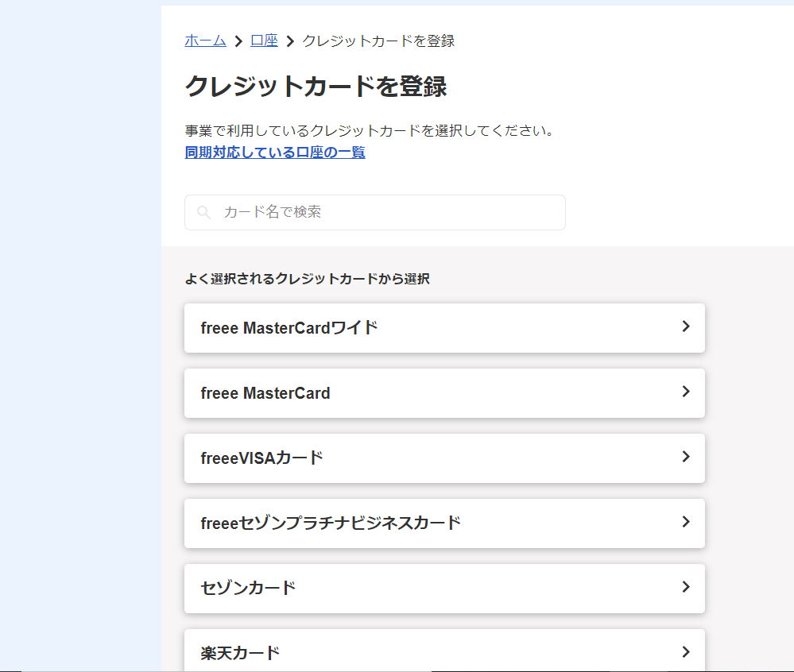Open the 口座 breadcrumb link
The height and width of the screenshot is (672, 794).
click(x=264, y=41)
